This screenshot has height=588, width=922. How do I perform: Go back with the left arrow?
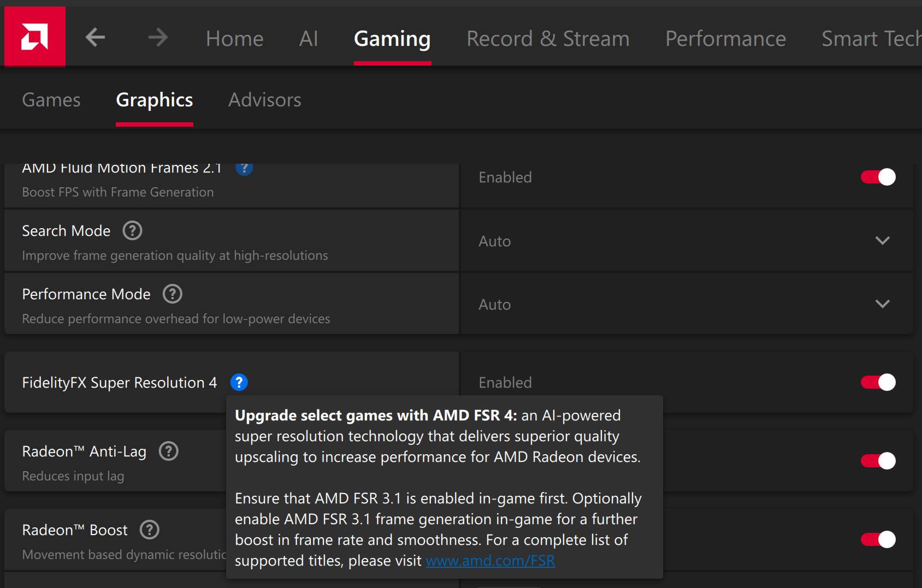(x=96, y=38)
